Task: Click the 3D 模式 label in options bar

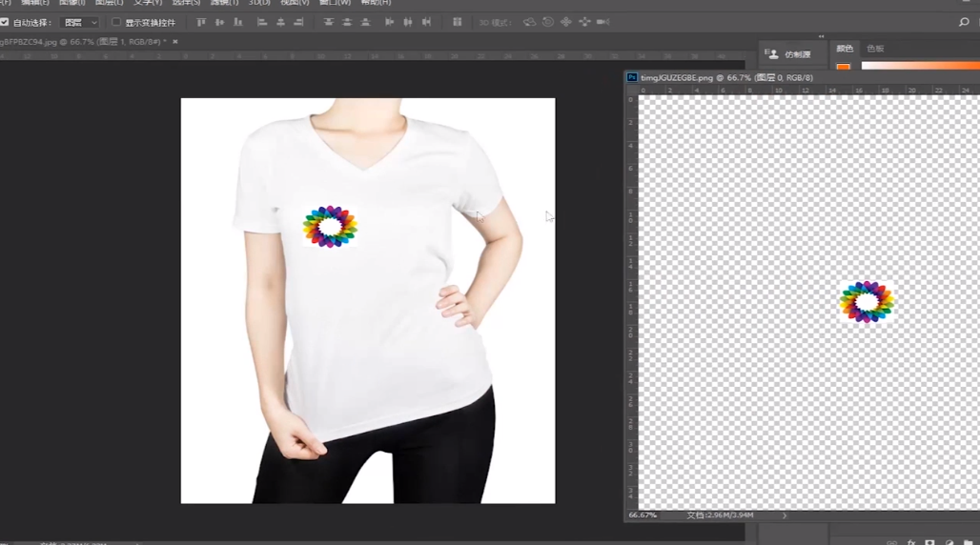Action: pos(496,23)
